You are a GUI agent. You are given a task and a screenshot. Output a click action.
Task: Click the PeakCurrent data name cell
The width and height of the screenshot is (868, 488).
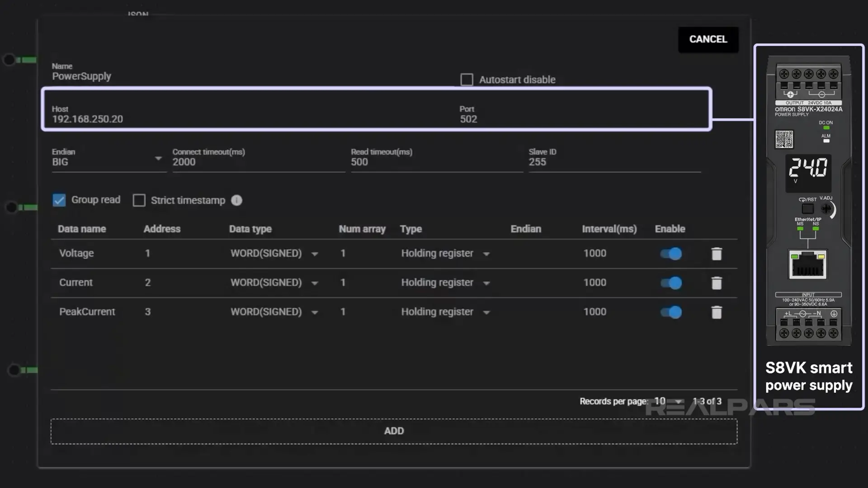tap(87, 312)
